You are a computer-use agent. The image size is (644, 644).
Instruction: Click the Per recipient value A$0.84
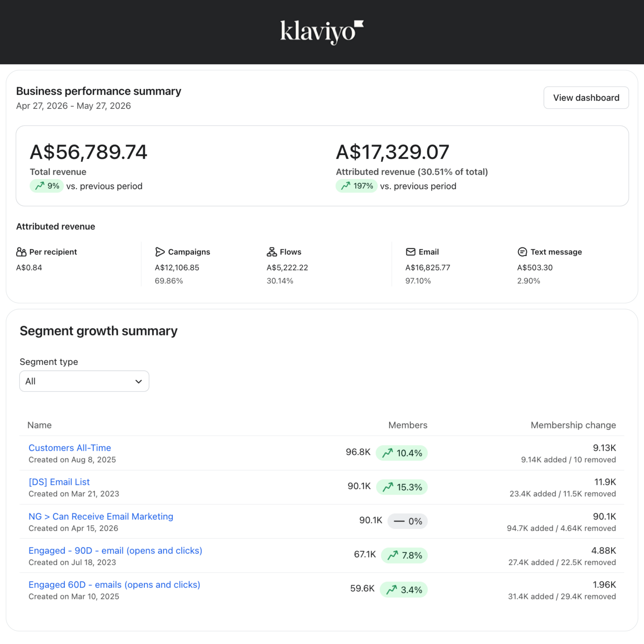pyautogui.click(x=29, y=268)
